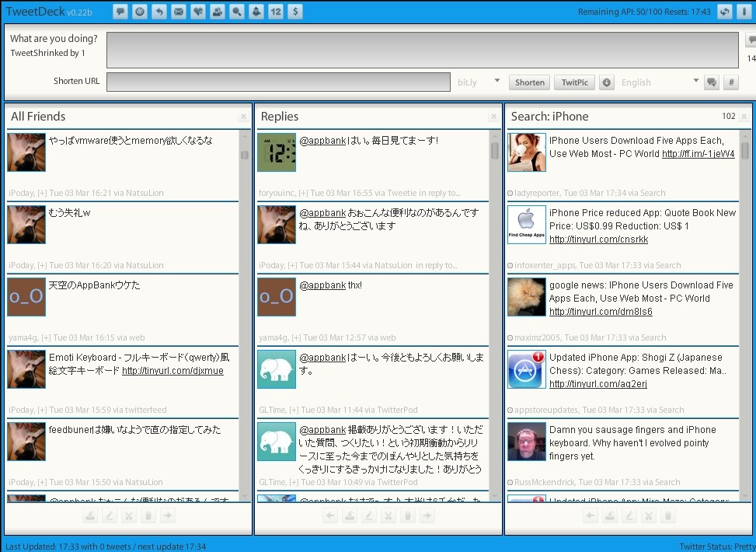Click the scissors icon under Replies column

click(x=388, y=515)
